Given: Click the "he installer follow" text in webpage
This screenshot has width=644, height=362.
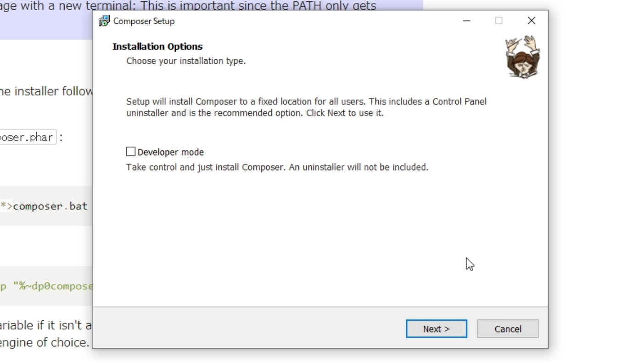Looking at the screenshot, I should tap(46, 91).
